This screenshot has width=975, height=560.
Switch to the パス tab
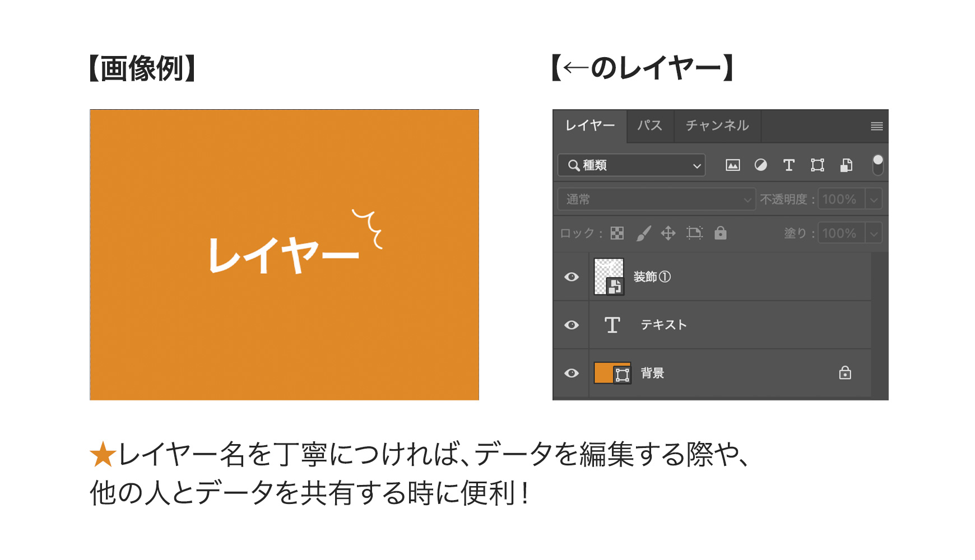point(650,125)
